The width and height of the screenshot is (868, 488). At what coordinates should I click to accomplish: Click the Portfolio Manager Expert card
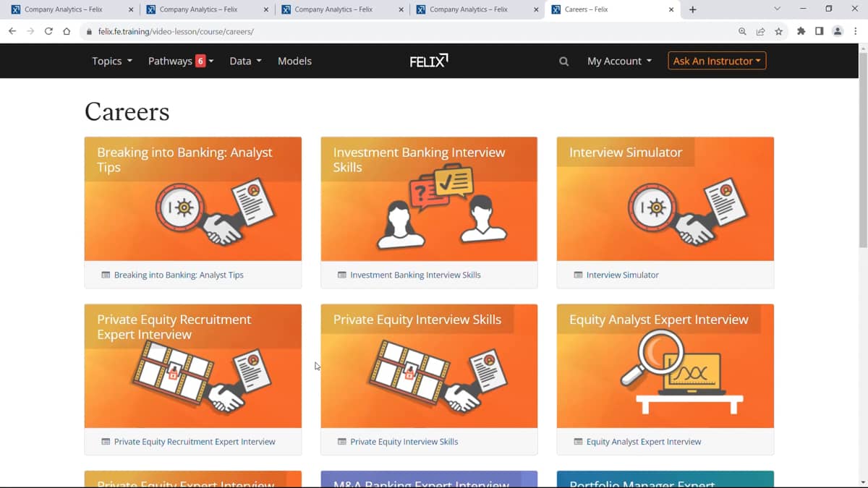[665, 479]
